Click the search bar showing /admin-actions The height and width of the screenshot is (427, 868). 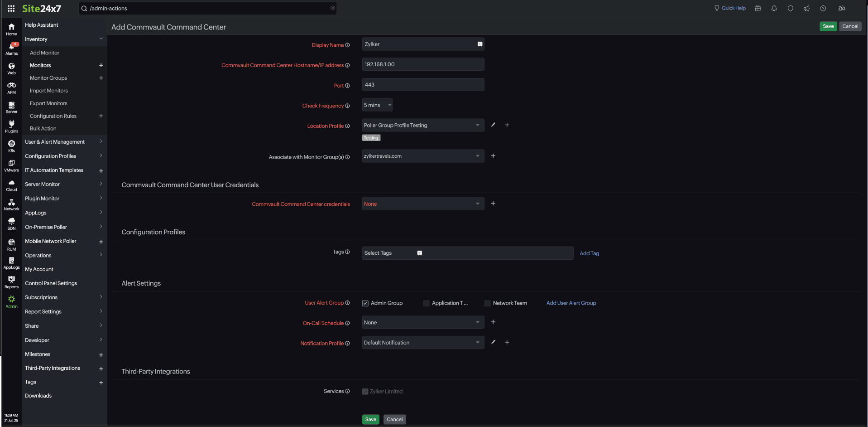pyautogui.click(x=207, y=8)
